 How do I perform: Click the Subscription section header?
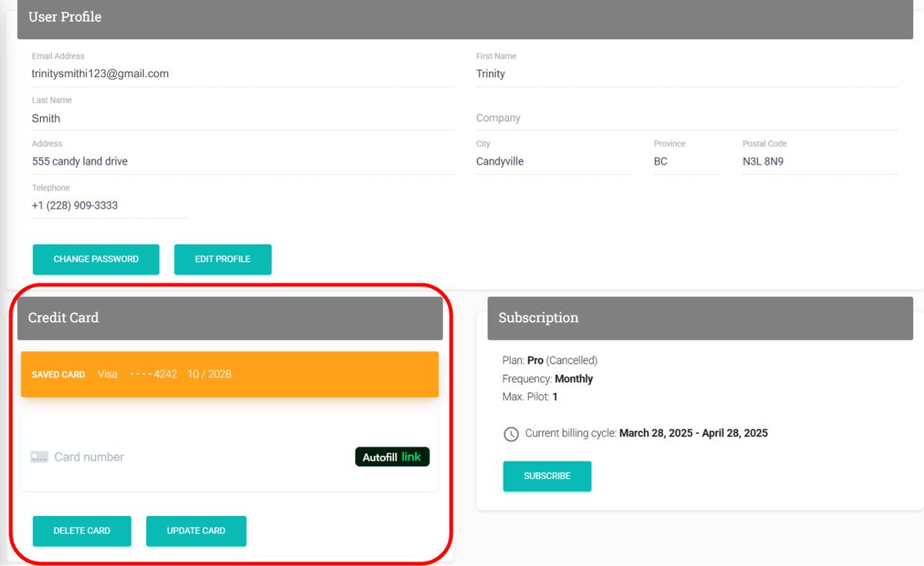pos(537,317)
